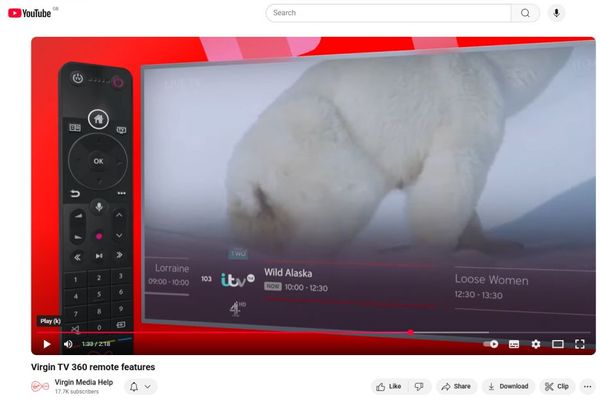The width and height of the screenshot is (600, 401).
Task: Share the video
Action: (x=455, y=386)
